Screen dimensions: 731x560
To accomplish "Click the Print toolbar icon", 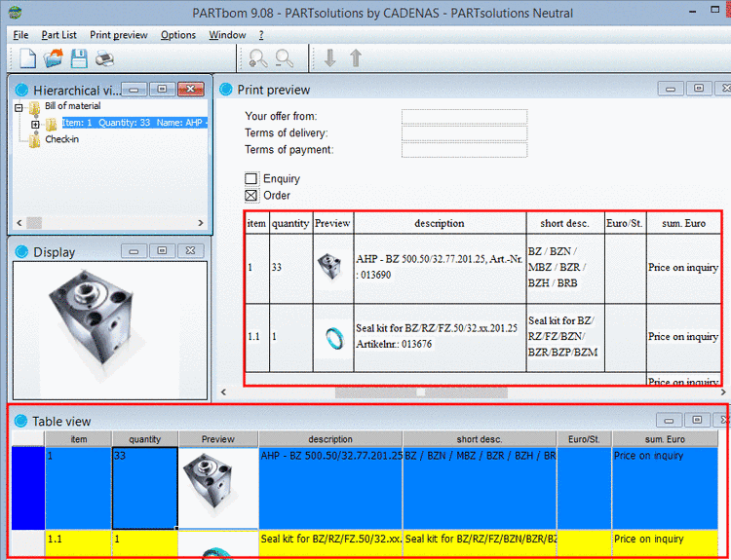I will click(x=105, y=58).
